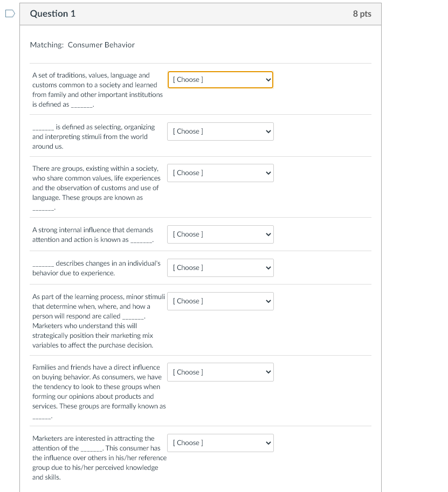Open the dropdown for groups sharing common values
The width and height of the screenshot is (448, 492).
pyautogui.click(x=220, y=172)
